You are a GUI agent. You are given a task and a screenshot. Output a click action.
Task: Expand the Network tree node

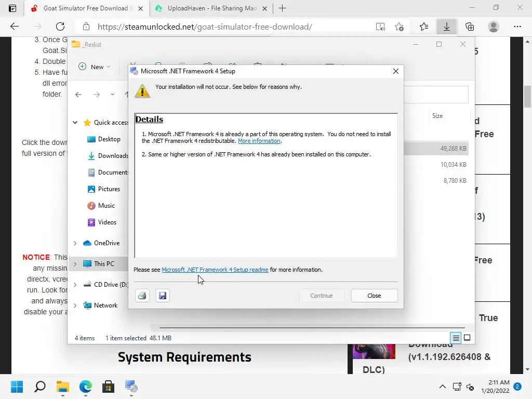[x=75, y=305]
